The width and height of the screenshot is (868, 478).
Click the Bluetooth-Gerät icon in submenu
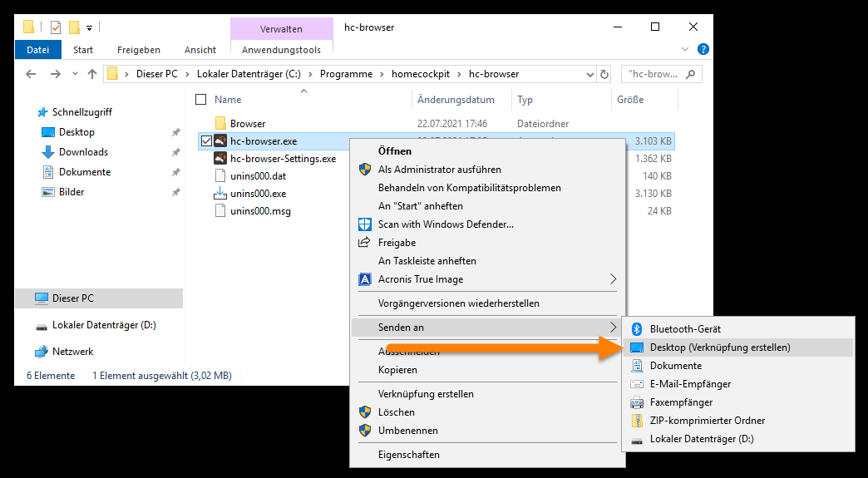637,329
